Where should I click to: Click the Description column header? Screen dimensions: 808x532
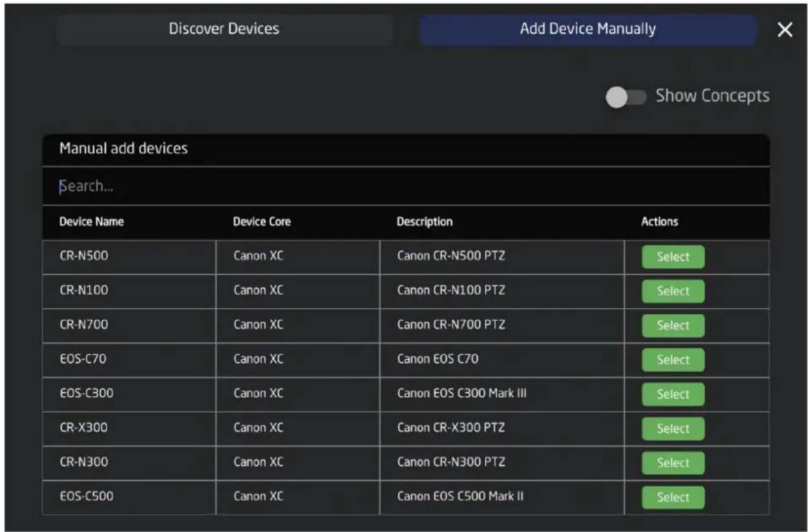[x=425, y=222]
